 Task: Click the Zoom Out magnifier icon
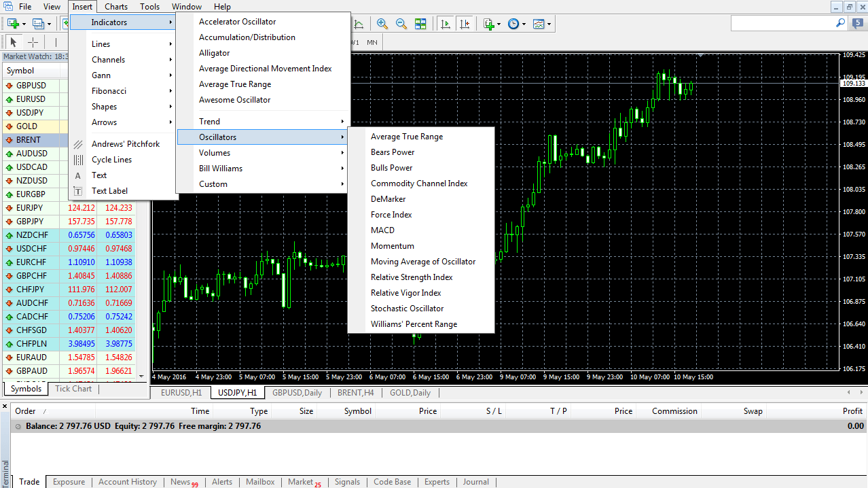click(401, 24)
